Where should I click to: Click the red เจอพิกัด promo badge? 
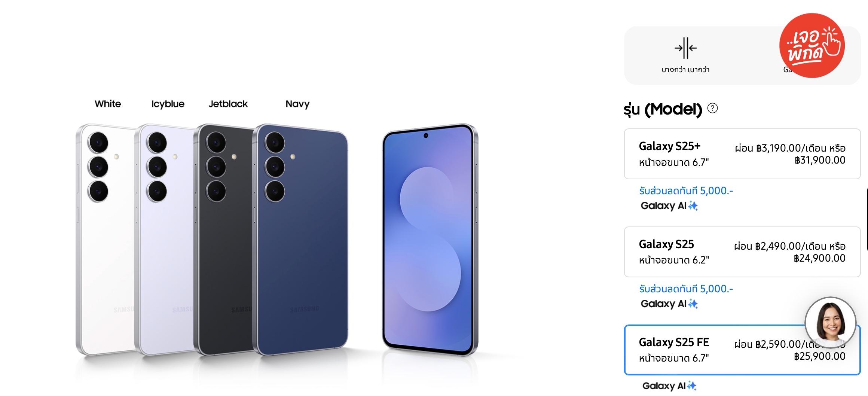pos(812,45)
